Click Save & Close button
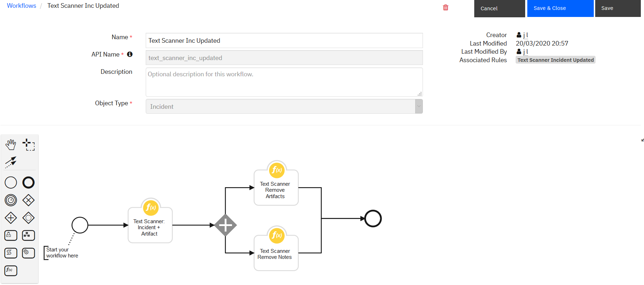The height and width of the screenshot is (285, 644). [560, 8]
